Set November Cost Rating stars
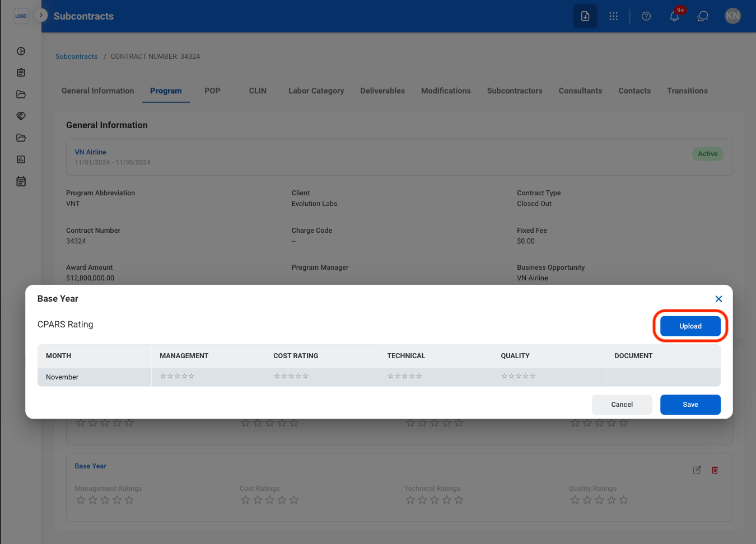Viewport: 756px width, 544px height. 291,376
